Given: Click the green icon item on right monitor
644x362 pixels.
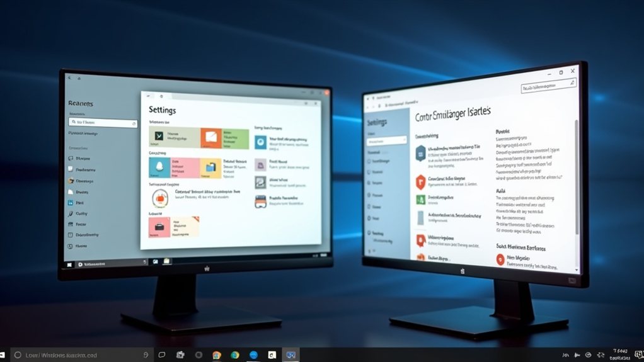Looking at the screenshot, I should pyautogui.click(x=421, y=200).
